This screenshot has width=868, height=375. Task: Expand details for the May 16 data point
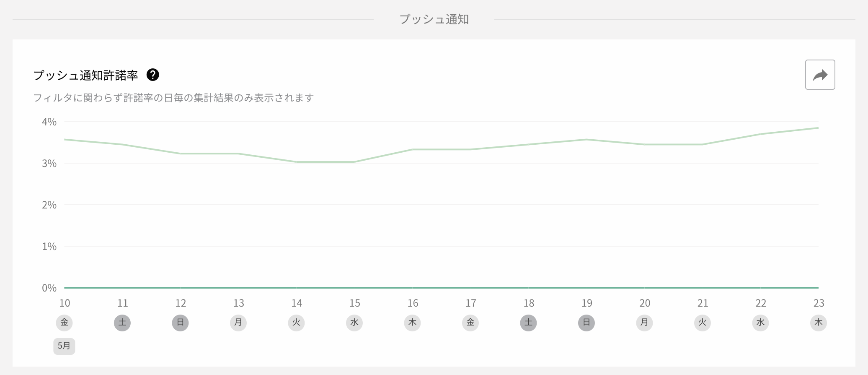click(412, 149)
